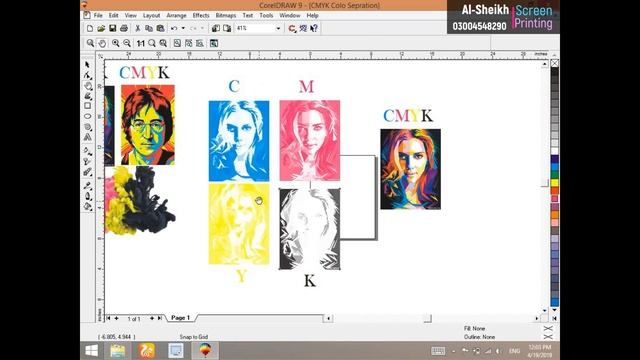Open the Edit menu
Viewport: 640px width, 360px height.
coord(113,15)
